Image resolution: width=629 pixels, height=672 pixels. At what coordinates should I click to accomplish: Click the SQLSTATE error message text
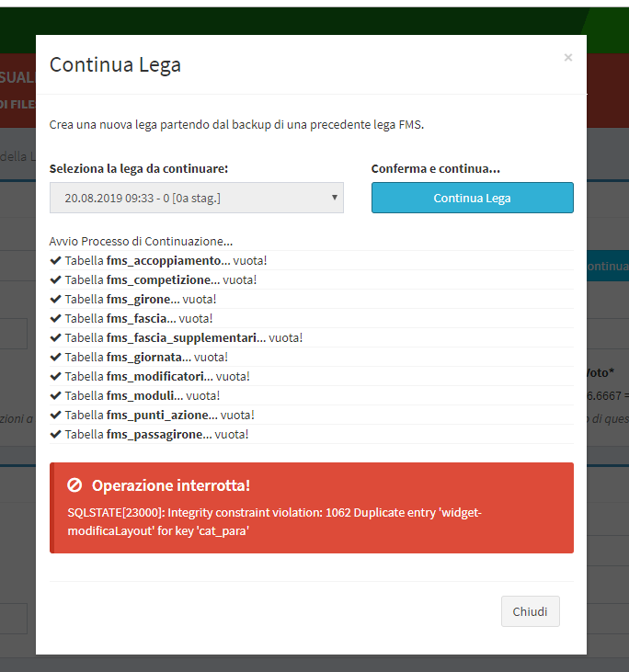click(x=274, y=521)
